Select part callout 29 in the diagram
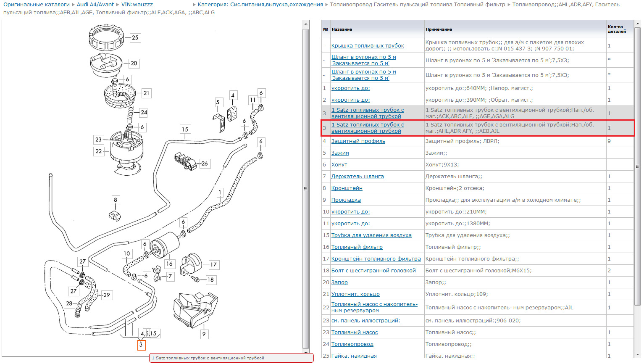 [x=107, y=295]
